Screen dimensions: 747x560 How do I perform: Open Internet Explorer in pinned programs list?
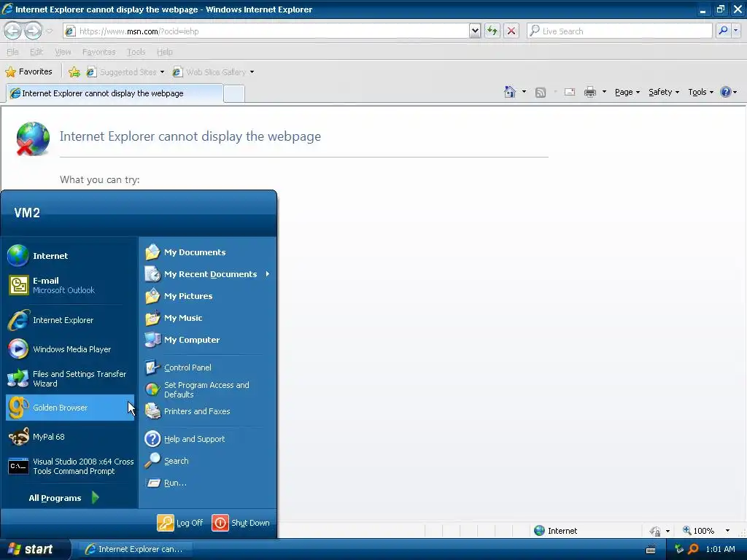70,320
